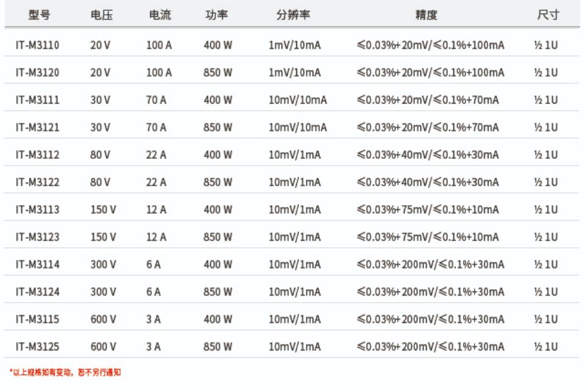Click the 400 W power of IT-M3113
588x392 pixels.
(218, 209)
